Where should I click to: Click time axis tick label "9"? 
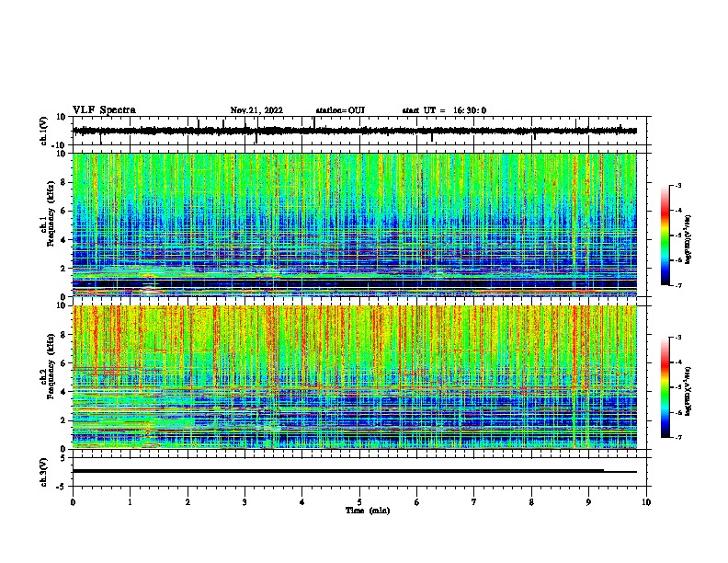point(588,502)
